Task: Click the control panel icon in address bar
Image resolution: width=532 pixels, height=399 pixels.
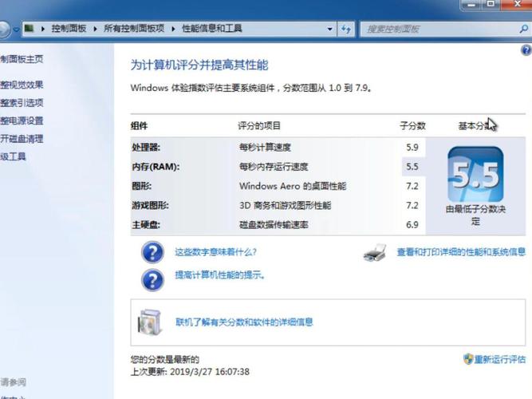Action: pos(30,28)
